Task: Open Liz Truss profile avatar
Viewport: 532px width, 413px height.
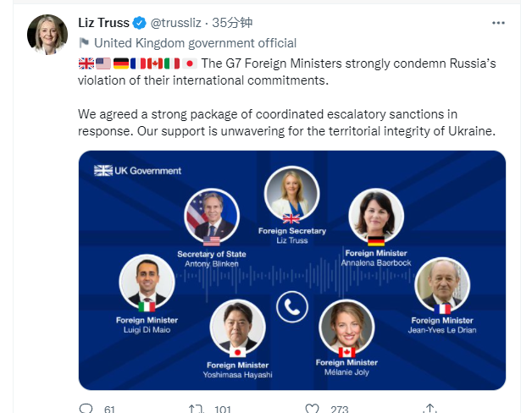Action: 47,35
